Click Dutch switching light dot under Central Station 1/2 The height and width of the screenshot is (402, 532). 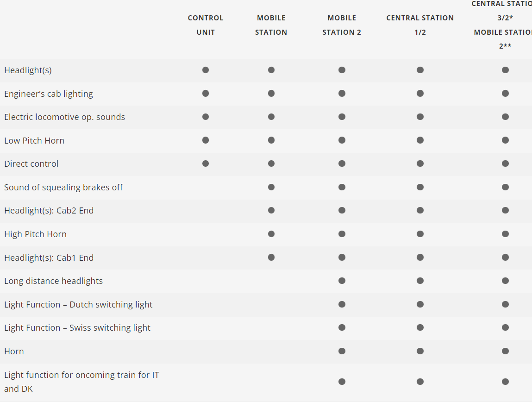pos(420,304)
